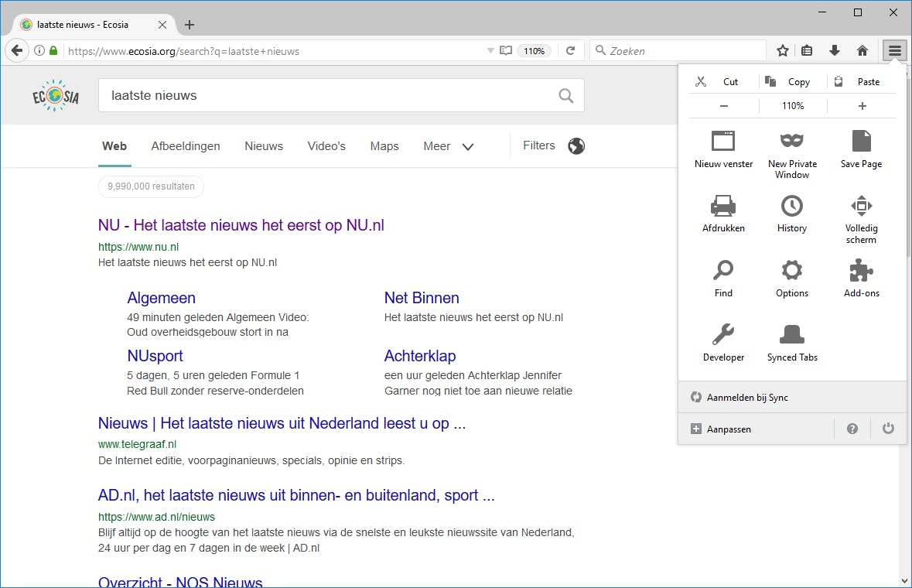Switch to Maps tab
Viewport: 912px width, 588px height.
coord(384,146)
